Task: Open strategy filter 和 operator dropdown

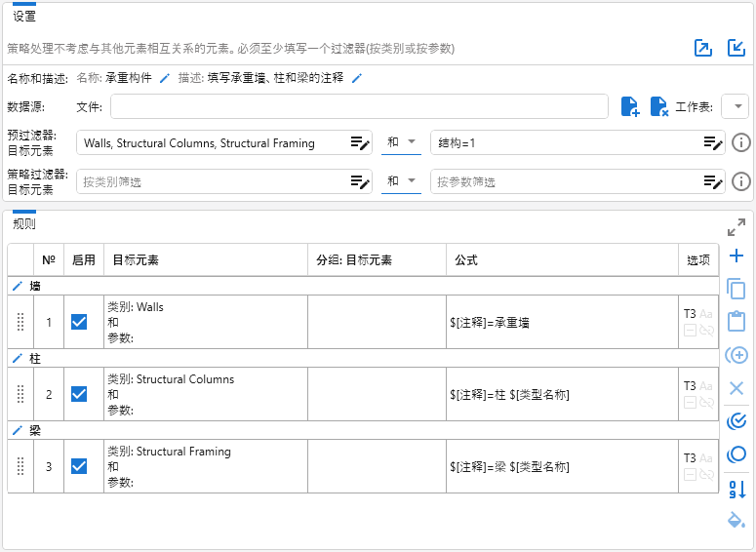Action: [401, 181]
